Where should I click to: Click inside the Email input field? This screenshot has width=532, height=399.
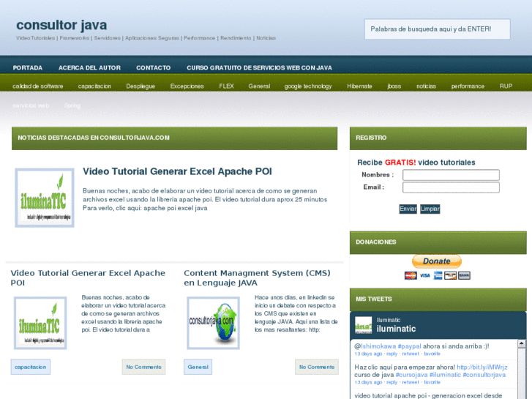(x=451, y=187)
